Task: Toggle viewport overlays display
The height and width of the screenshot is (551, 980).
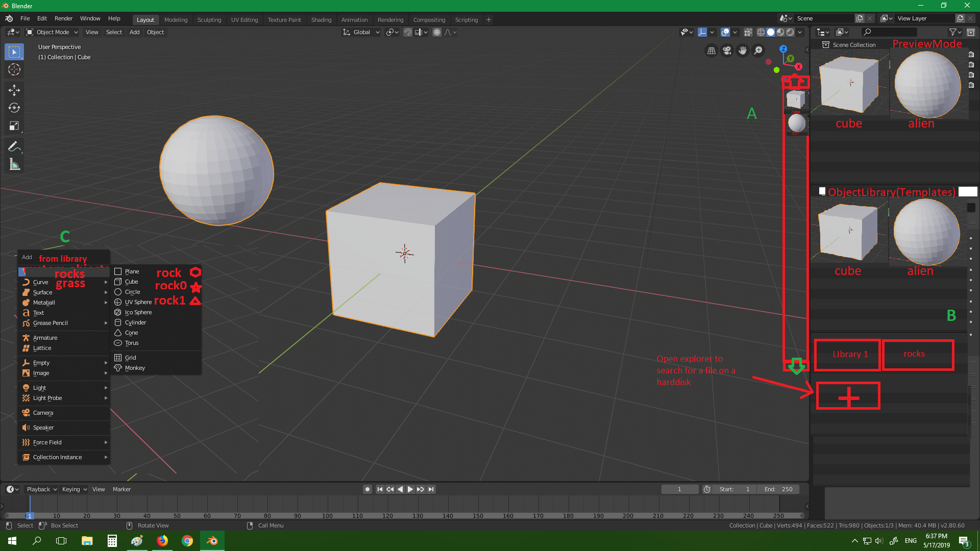Action: click(725, 32)
